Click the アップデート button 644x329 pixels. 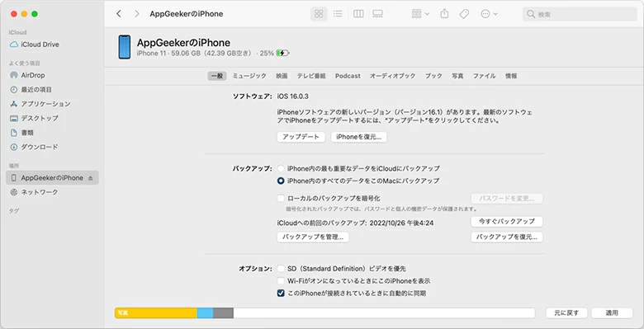(x=301, y=137)
